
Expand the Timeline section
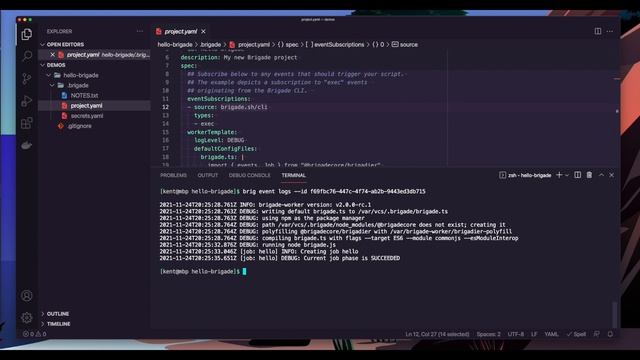point(58,324)
